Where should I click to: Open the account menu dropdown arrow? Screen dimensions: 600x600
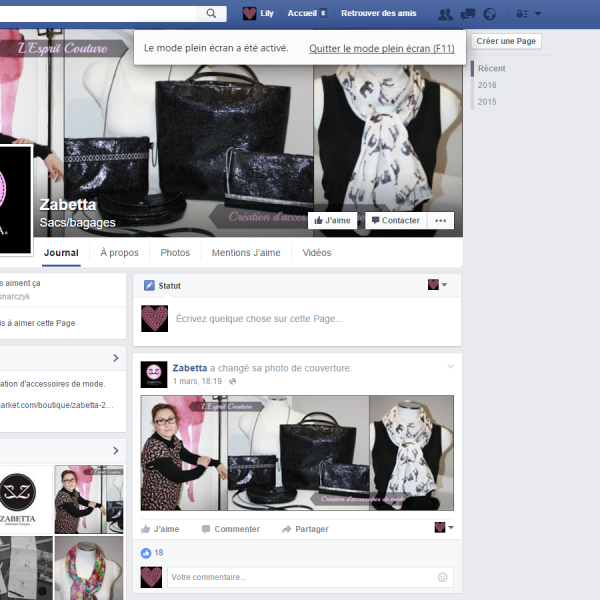click(538, 14)
